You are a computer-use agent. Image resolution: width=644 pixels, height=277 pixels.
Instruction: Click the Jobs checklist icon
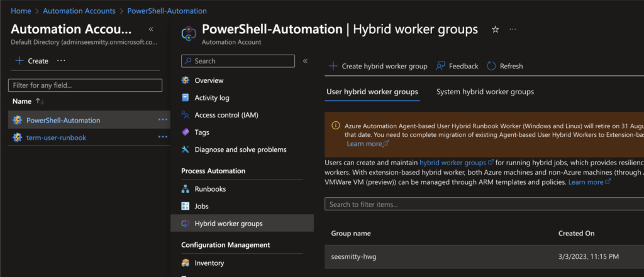point(186,207)
